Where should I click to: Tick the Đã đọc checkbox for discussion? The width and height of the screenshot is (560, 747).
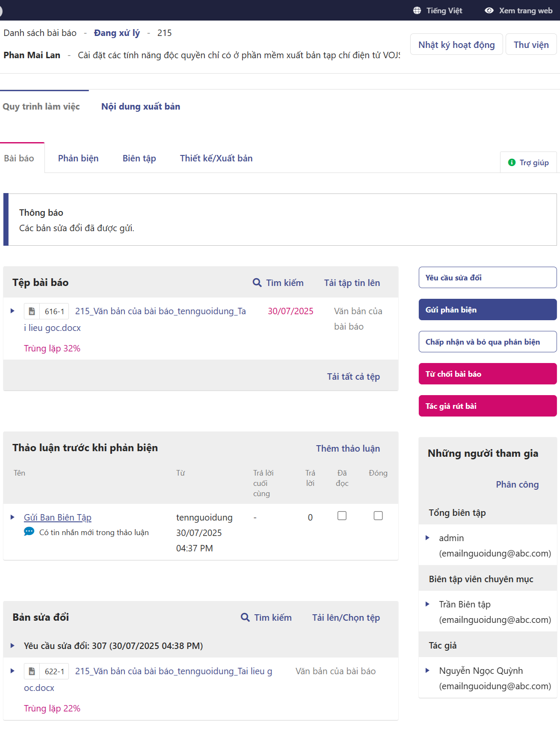pos(342,516)
